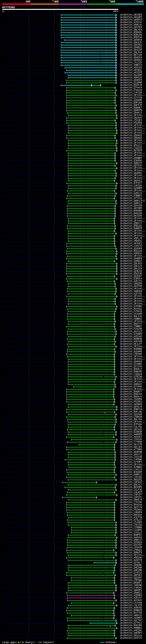Select hit label UniRef100_Q6FKE3
Viewport: 146px width, 644px height.
(131, 575)
